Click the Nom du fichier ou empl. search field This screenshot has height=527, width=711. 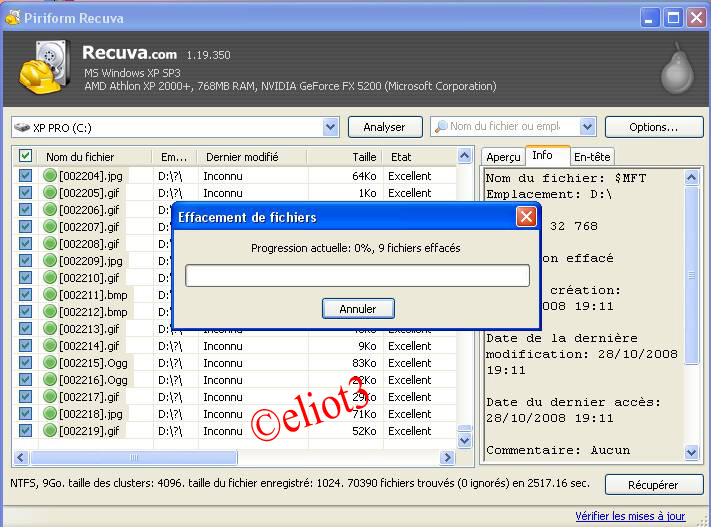[x=514, y=127]
